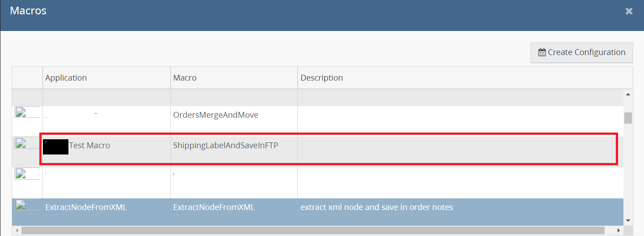Screen dimensions: 644x236
Task: Click the vertical scrollbar thumb
Action: (628, 118)
